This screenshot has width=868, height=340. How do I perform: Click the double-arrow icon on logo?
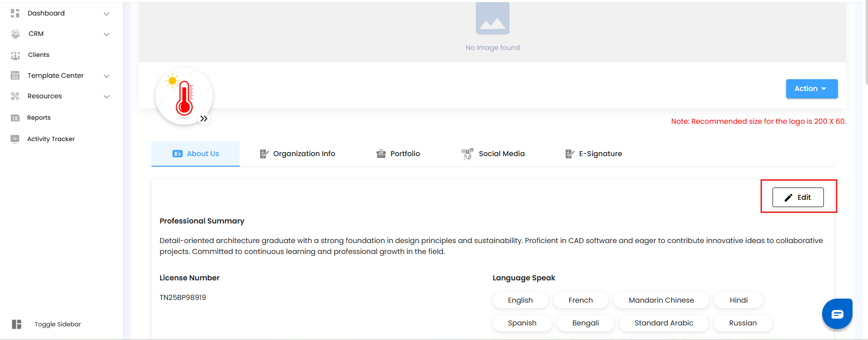(204, 119)
